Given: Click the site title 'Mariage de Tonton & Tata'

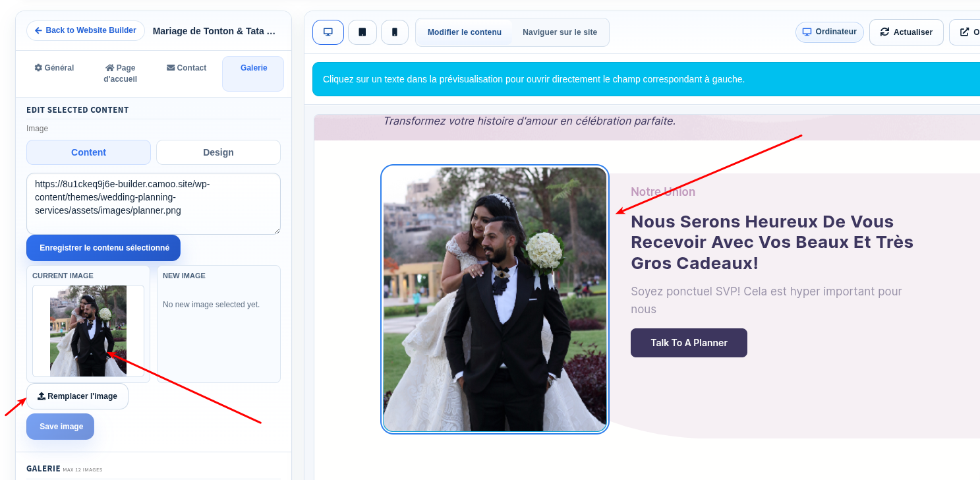Looking at the screenshot, I should pyautogui.click(x=214, y=31).
